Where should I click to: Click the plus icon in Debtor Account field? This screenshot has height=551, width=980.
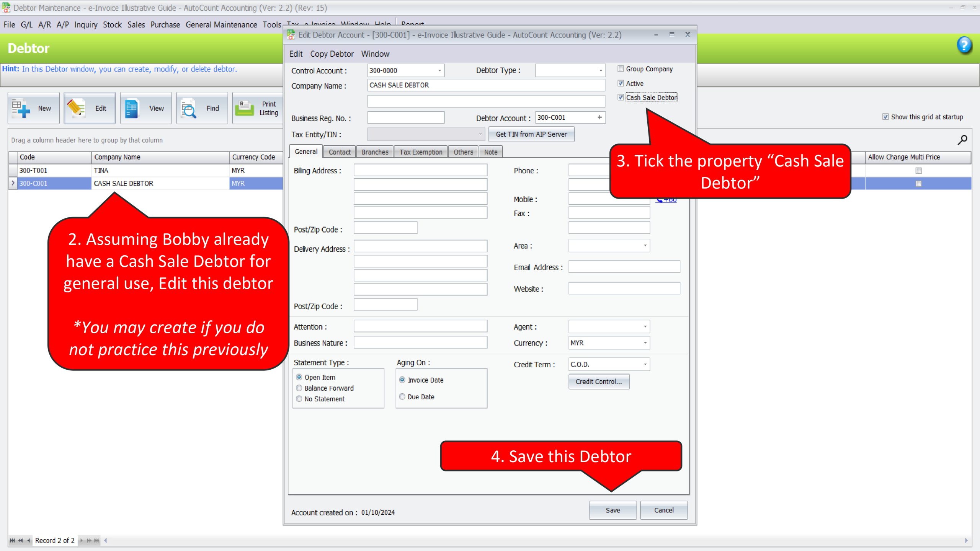[599, 117]
